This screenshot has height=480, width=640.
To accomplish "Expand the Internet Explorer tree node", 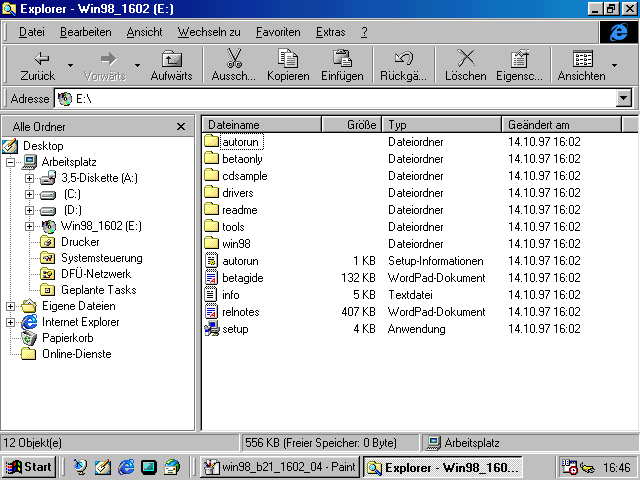I will click(10, 322).
